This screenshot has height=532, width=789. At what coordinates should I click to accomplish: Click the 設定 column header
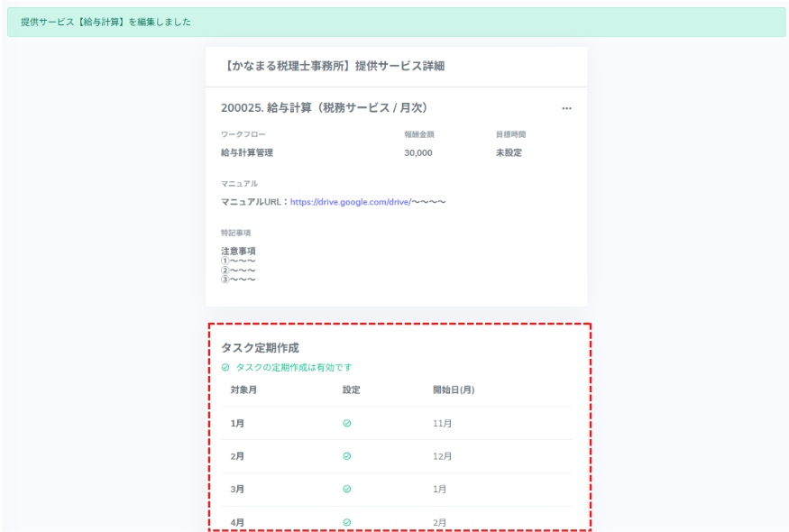(352, 390)
